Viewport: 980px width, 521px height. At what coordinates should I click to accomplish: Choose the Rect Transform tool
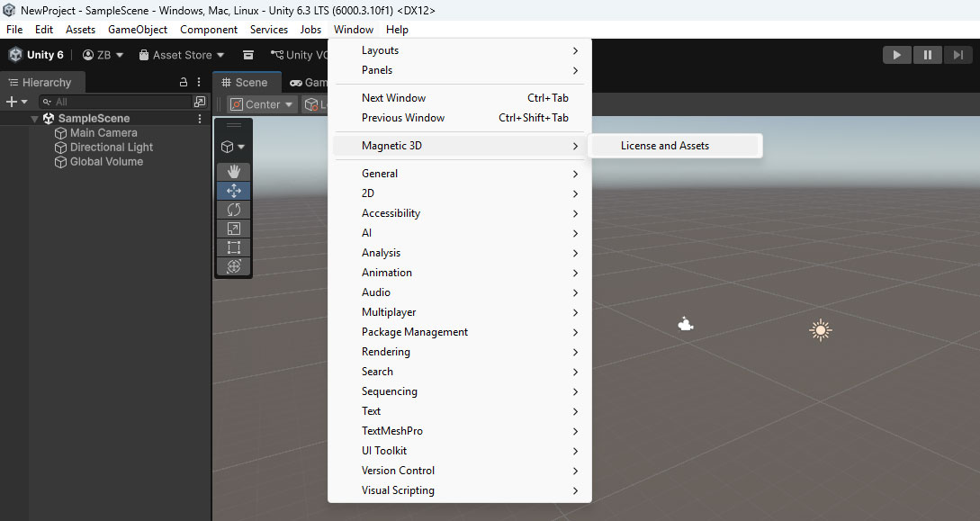pos(233,247)
